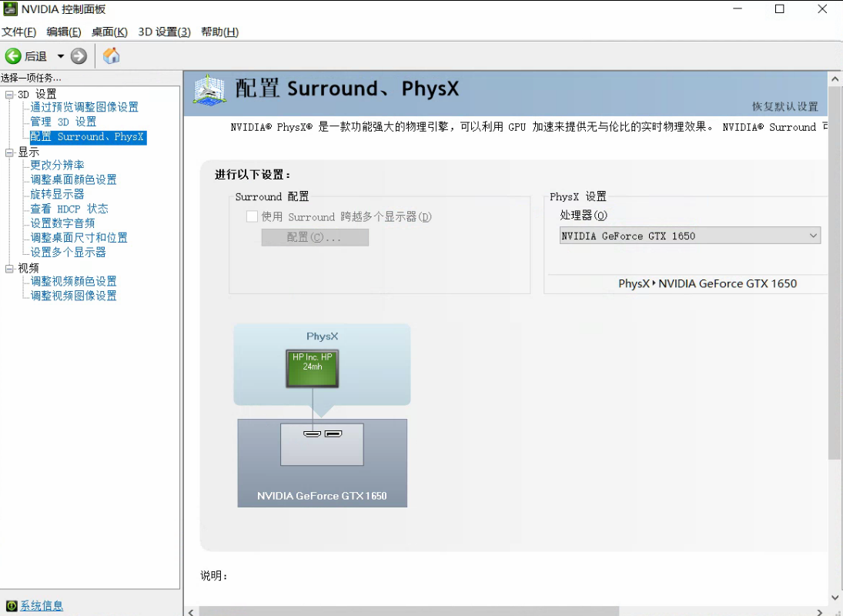Collapse the 视频 tree node
This screenshot has width=843, height=616.
click(9, 269)
